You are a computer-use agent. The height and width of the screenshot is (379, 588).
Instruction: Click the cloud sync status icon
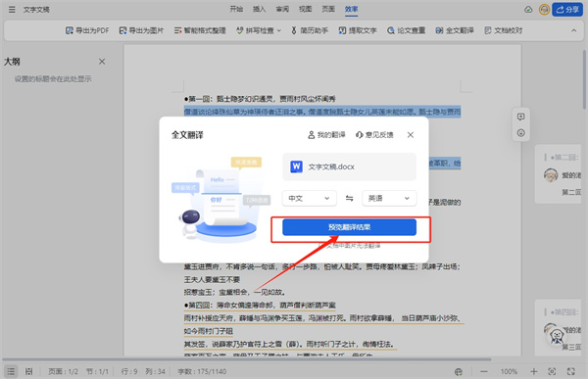tap(528, 10)
